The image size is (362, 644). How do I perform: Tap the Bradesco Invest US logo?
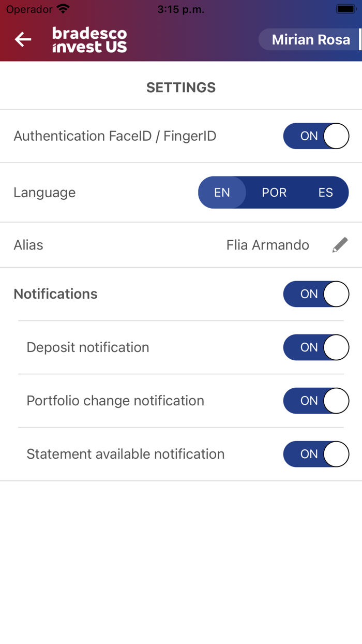[89, 40]
